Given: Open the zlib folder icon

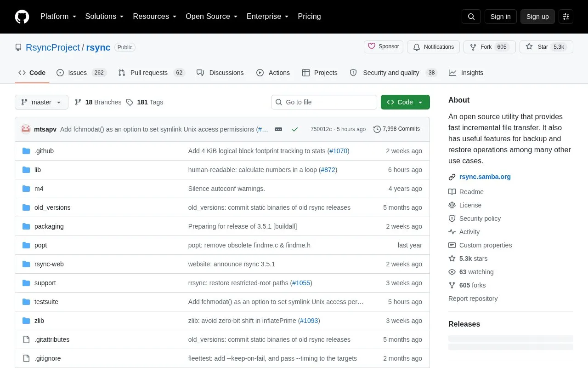Looking at the screenshot, I should coord(26,321).
